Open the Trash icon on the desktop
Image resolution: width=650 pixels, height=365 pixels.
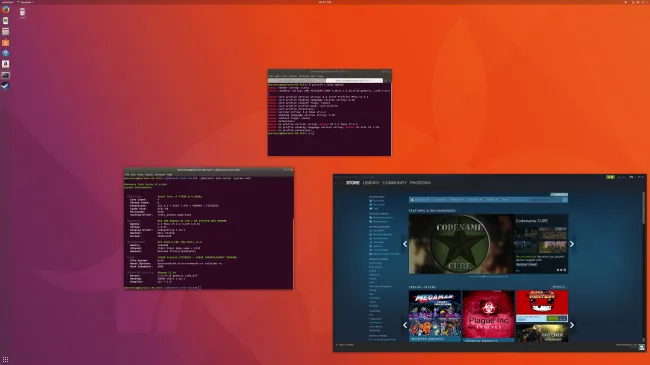pos(22,13)
